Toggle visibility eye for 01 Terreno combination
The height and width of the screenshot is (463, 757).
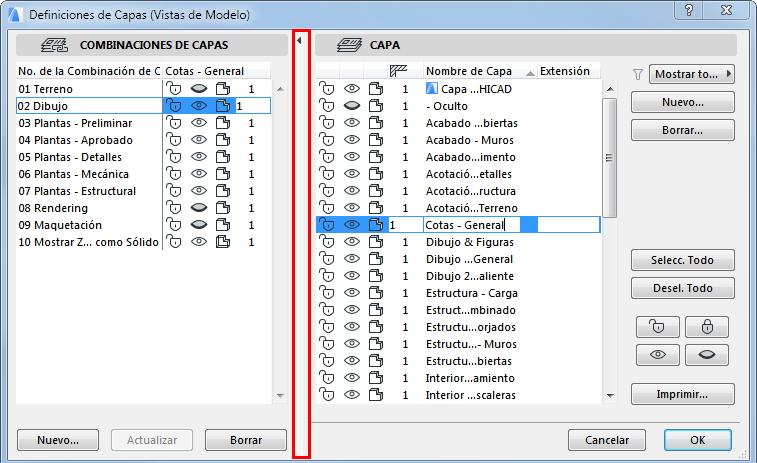point(199,89)
